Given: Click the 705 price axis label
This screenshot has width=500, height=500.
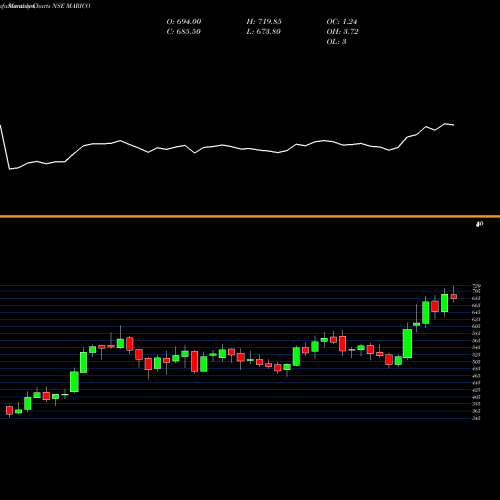Looking at the screenshot, I should pyautogui.click(x=476, y=291).
